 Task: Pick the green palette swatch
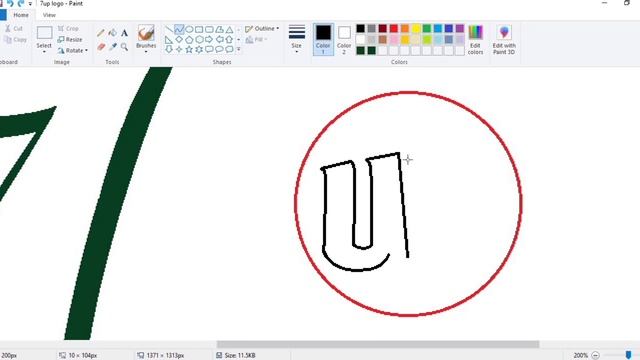point(427,28)
